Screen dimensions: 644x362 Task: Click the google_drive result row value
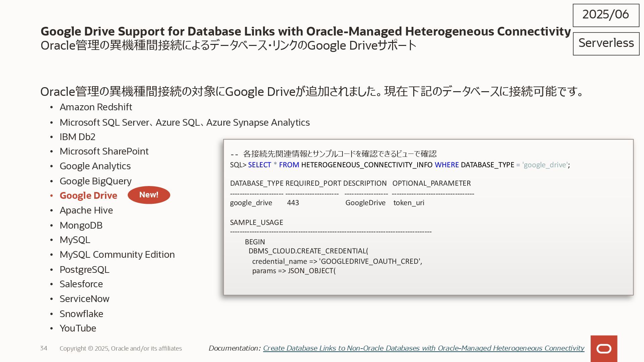tap(251, 203)
